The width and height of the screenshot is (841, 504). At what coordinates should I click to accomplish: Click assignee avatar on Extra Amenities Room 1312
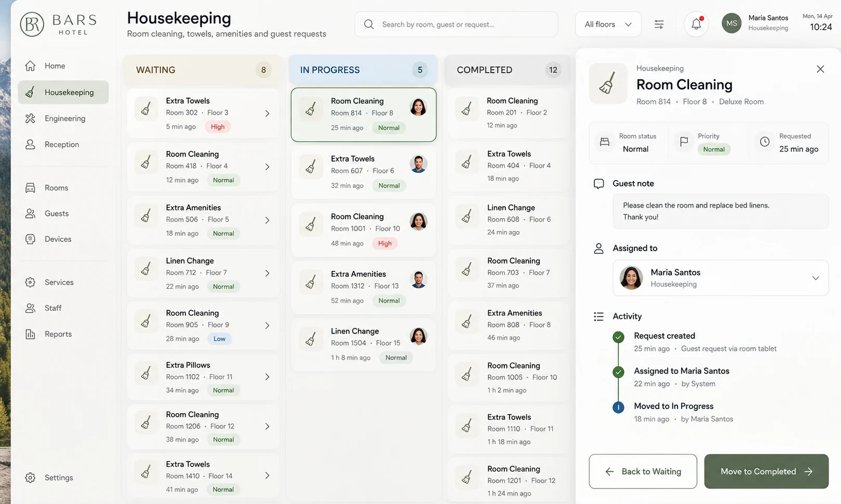[x=418, y=279]
